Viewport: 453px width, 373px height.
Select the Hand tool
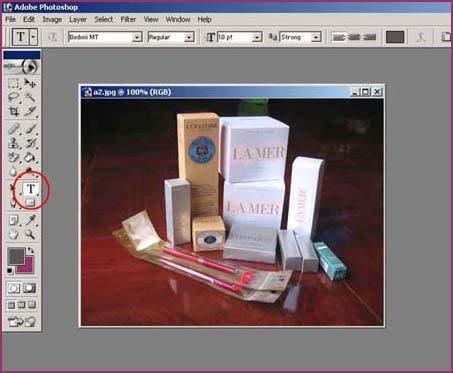13,235
